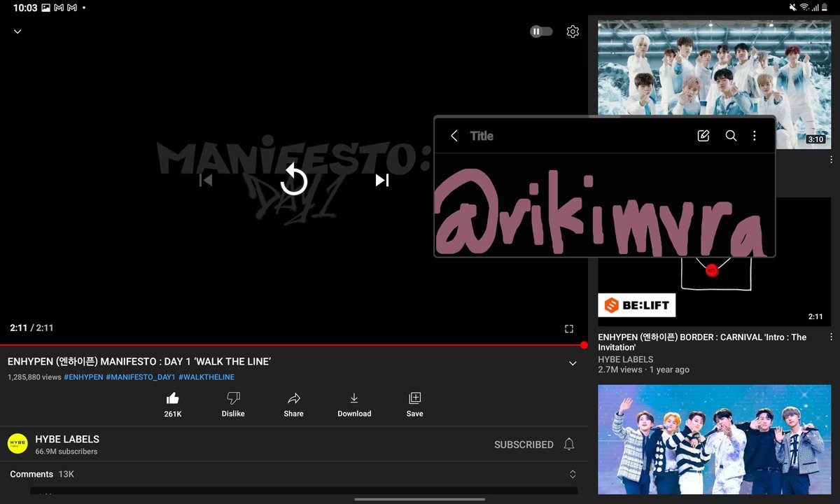The width and height of the screenshot is (840, 504).
Task: Open 'Intro : The Invitation' video title
Action: click(x=702, y=342)
